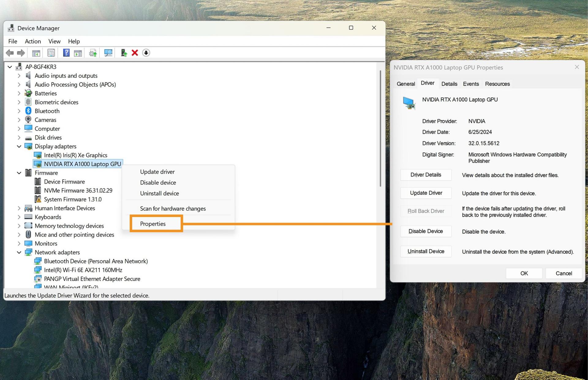Screen dimensions: 588x380
Task: Select Properties in the context menu
Action: tap(153, 224)
